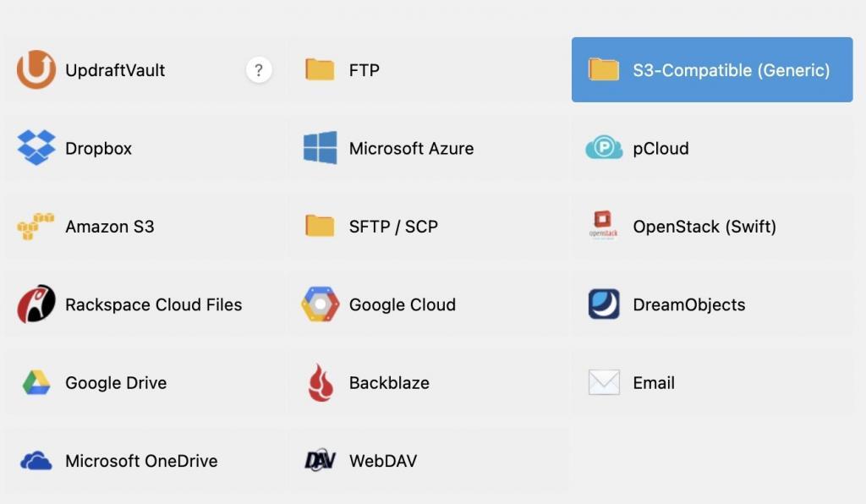Choose the Microsoft Azure Windows logo
Screen dimensions: 866x504
click(x=320, y=148)
